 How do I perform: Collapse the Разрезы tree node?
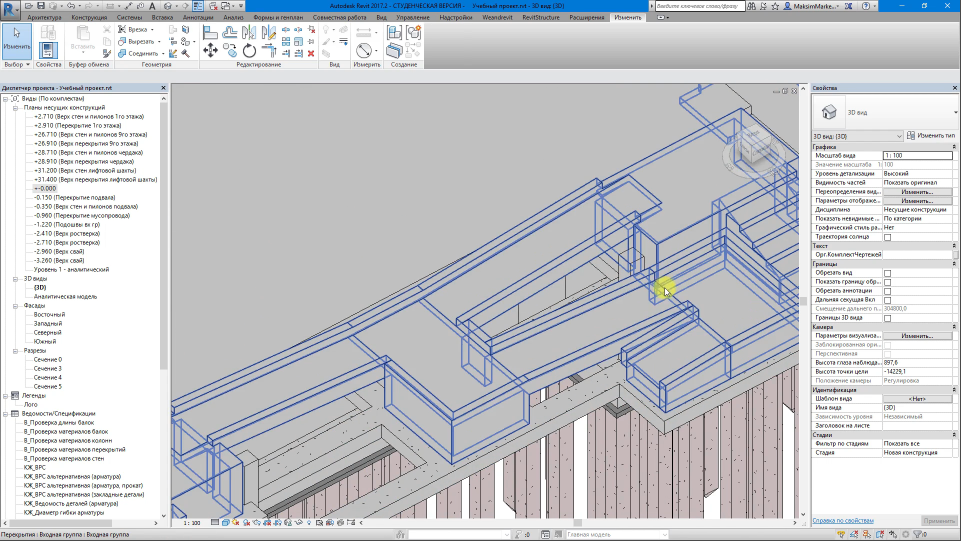pos(15,351)
